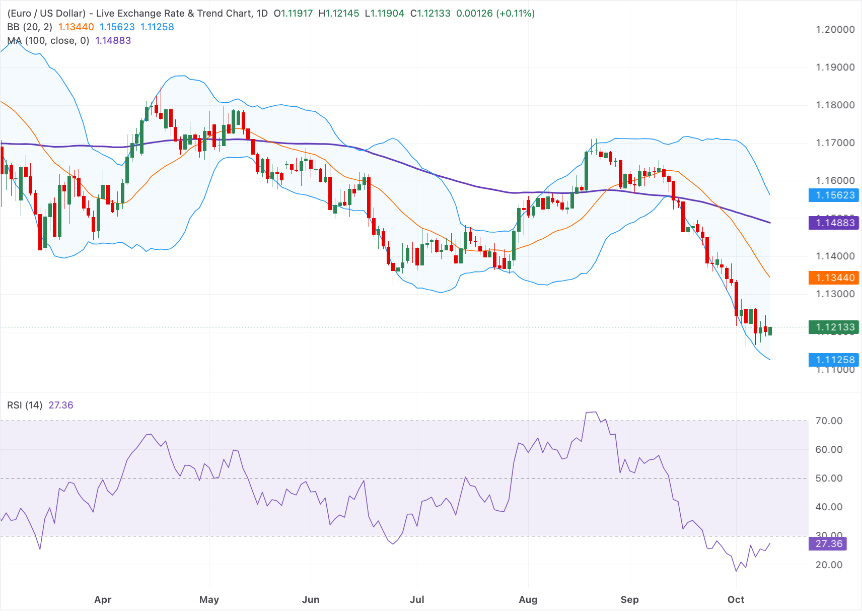862x616 pixels.
Task: Click the daily change 0.00126 (+0.11%)
Action: coord(495,13)
